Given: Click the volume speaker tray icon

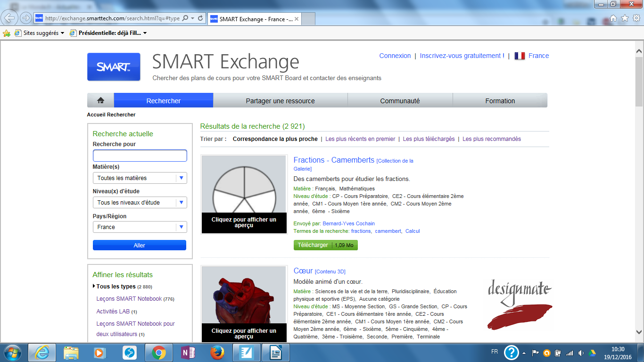Looking at the screenshot, I should 580,353.
